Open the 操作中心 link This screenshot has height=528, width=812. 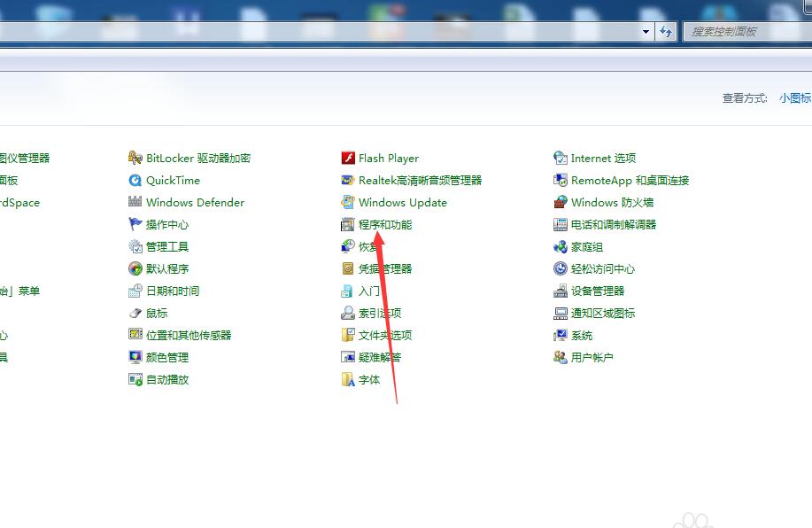point(167,224)
